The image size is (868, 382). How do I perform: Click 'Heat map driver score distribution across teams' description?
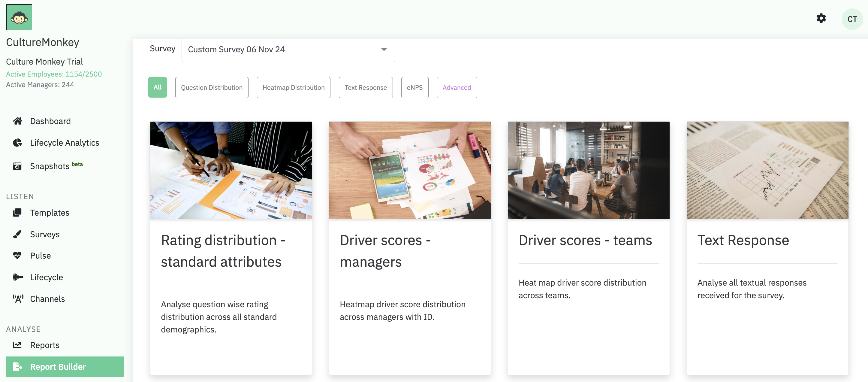pos(582,289)
